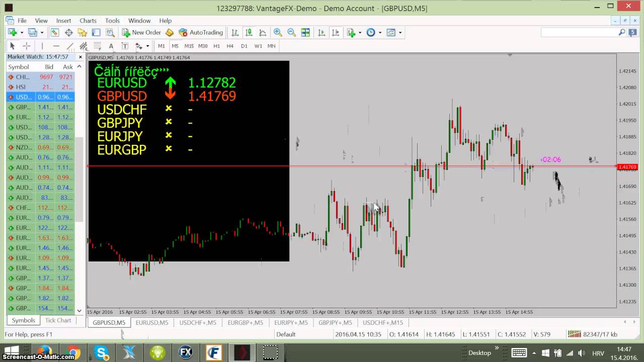Open the New Chart dropdown arrow

[22, 33]
